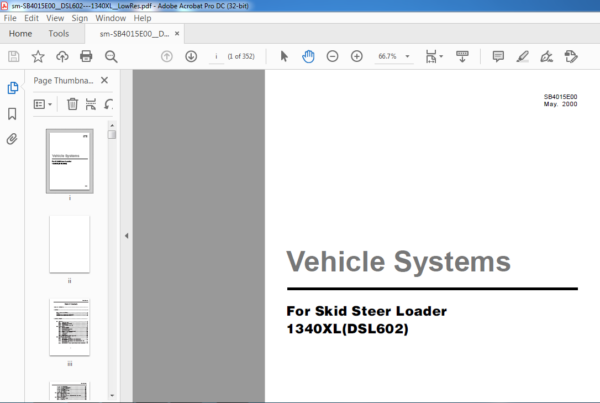This screenshot has height=403, width=600.
Task: Zoom out with minus icon
Action: point(332,57)
